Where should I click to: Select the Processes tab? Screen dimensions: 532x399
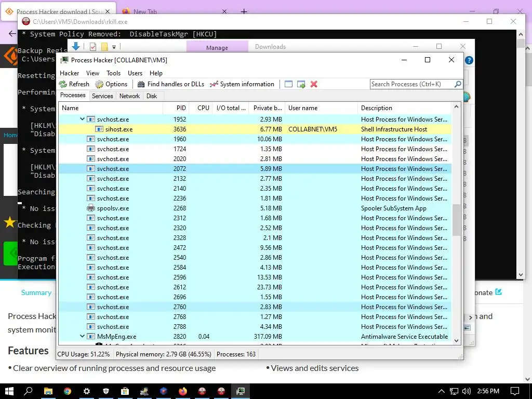(x=73, y=96)
